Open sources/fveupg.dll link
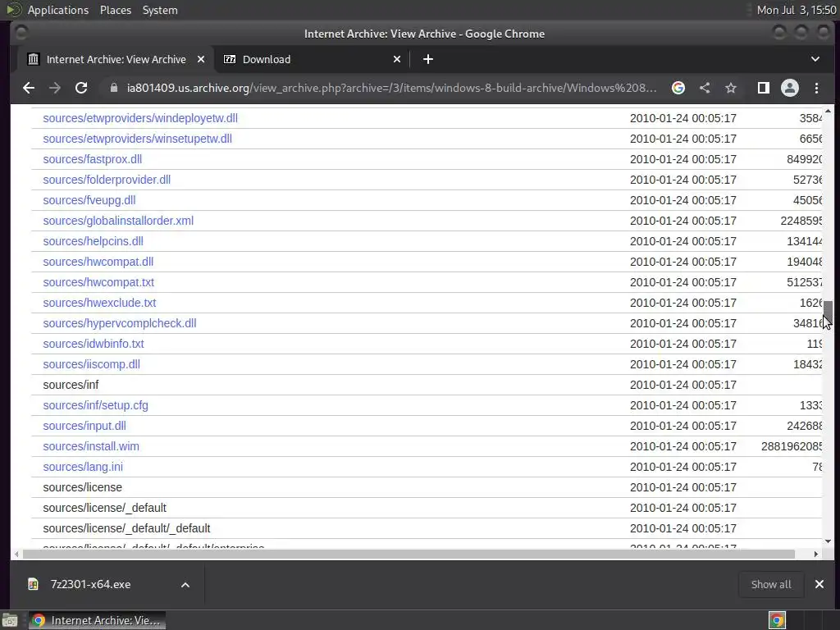840x630 pixels. [89, 200]
